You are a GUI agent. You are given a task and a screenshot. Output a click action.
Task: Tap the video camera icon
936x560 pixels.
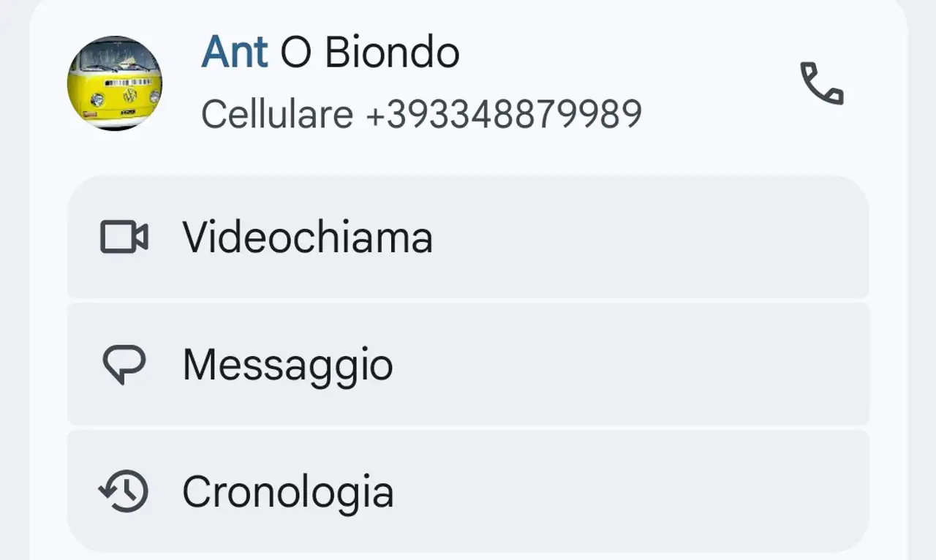(x=124, y=238)
